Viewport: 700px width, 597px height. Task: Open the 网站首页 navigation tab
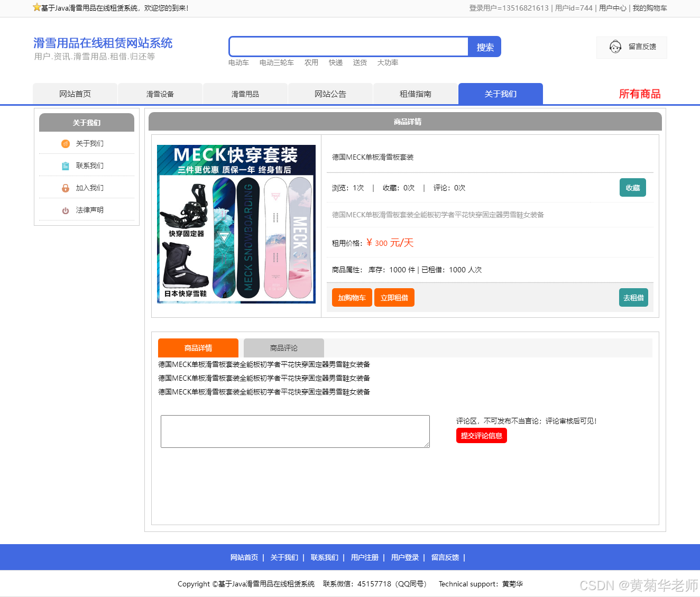[x=75, y=94]
